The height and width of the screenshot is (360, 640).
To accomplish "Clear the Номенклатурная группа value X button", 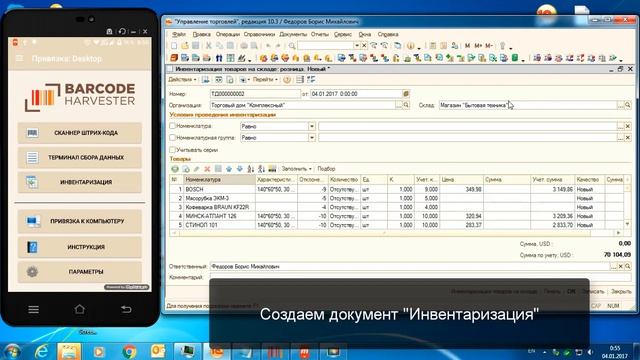I will click(628, 138).
